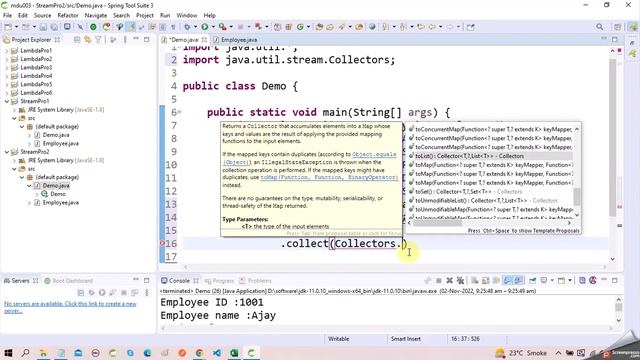Click the Pin Editor toolbar icon

pos(471,27)
